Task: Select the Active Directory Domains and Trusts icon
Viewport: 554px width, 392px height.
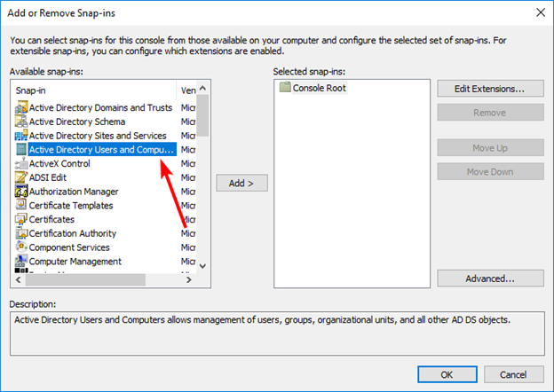Action: (21, 107)
